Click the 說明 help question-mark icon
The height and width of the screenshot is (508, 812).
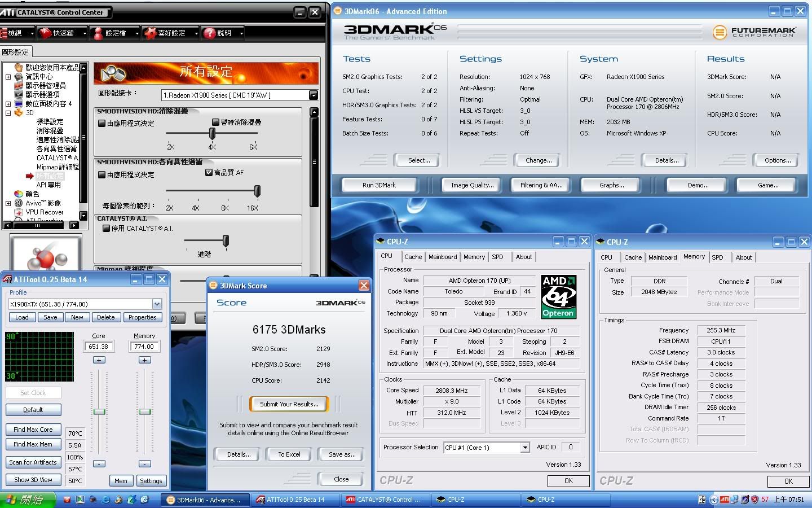(210, 33)
